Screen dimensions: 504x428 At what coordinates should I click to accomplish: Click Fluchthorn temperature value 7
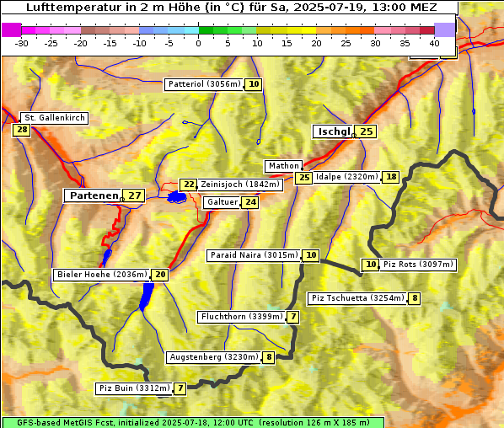(x=293, y=317)
